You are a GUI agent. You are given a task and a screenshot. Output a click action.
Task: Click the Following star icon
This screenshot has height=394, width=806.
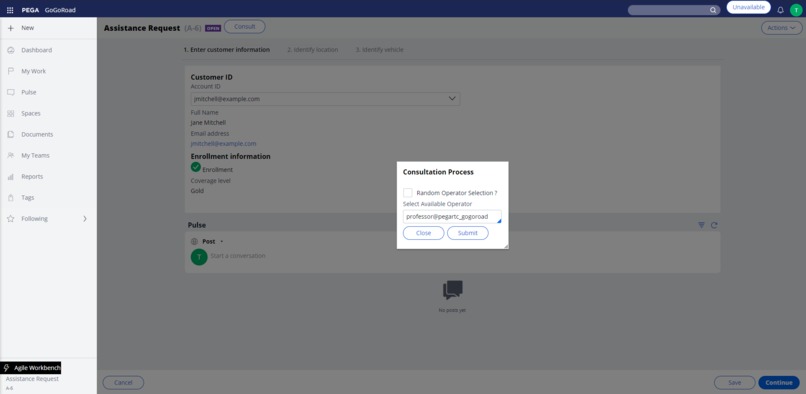(11, 219)
